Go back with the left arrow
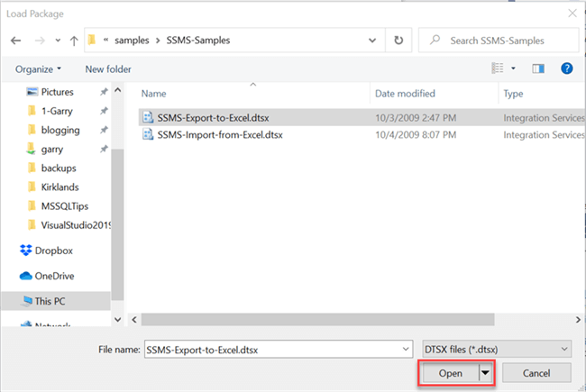Viewport: 586px width, 392px height. click(x=15, y=41)
